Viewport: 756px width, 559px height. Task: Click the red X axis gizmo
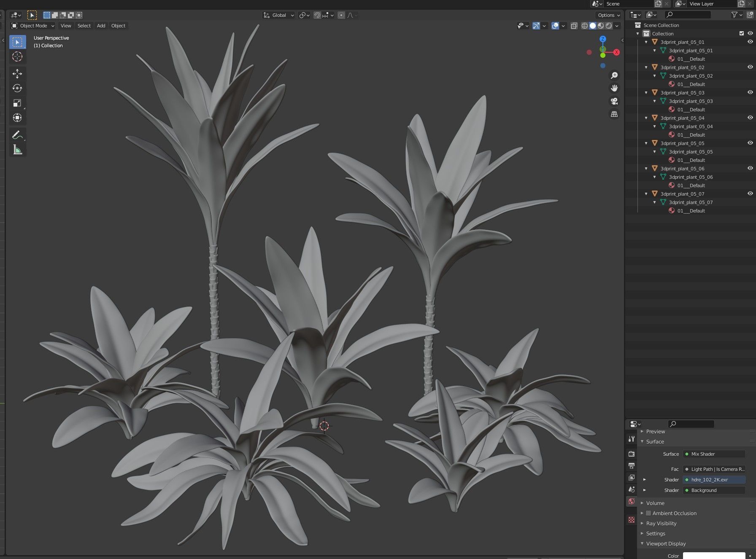pos(616,52)
